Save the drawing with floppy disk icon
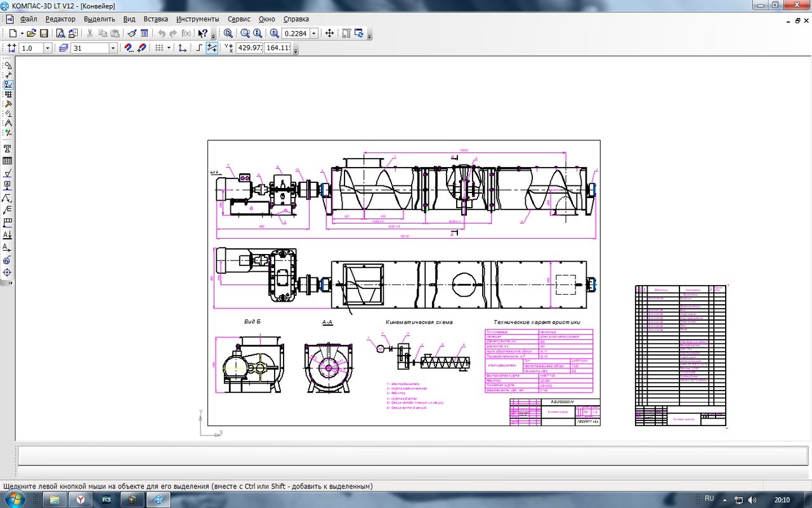812x508 pixels. [x=44, y=33]
